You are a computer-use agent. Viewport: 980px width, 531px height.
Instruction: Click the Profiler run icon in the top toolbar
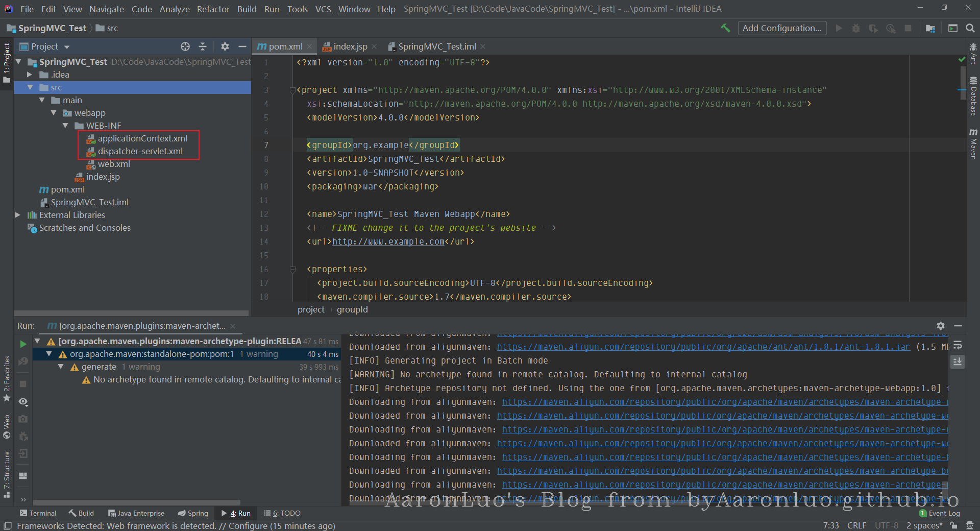click(x=891, y=28)
